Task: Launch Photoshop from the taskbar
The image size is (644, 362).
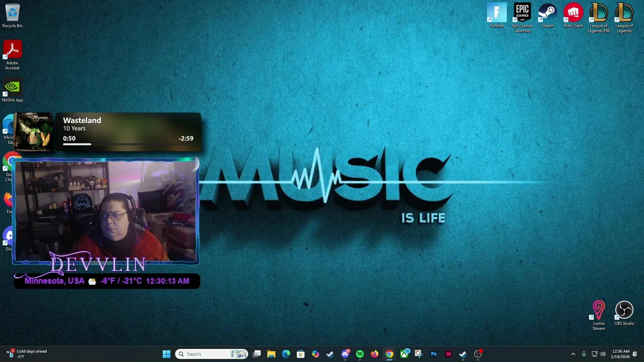Action: [434, 354]
